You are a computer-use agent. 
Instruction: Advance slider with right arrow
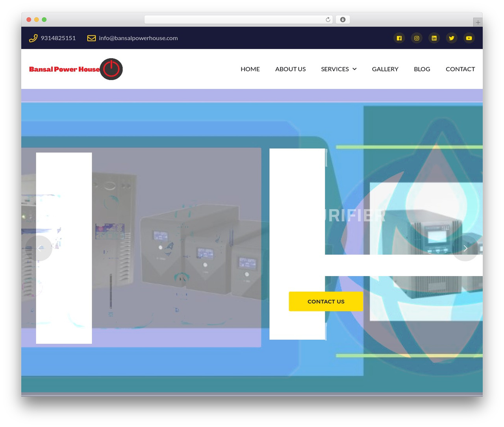click(x=465, y=248)
